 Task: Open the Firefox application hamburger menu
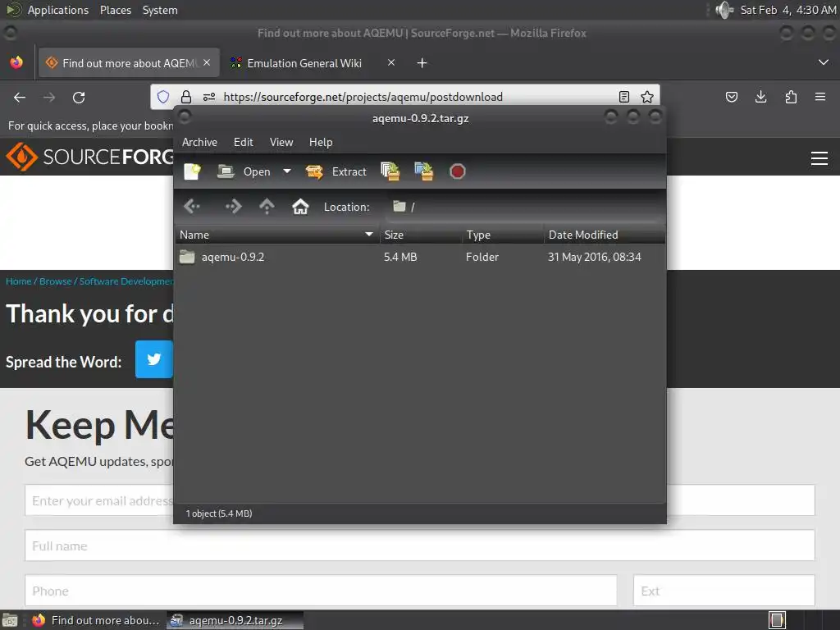[820, 97]
